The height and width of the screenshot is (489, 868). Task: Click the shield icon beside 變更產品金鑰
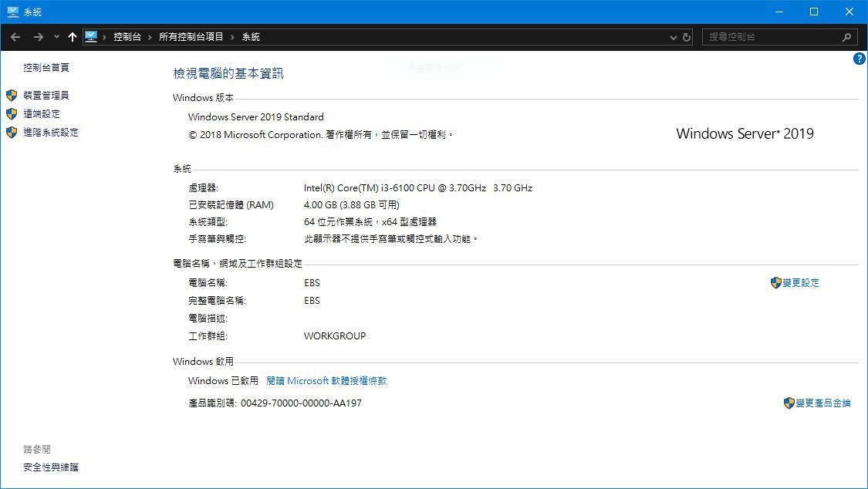point(789,403)
